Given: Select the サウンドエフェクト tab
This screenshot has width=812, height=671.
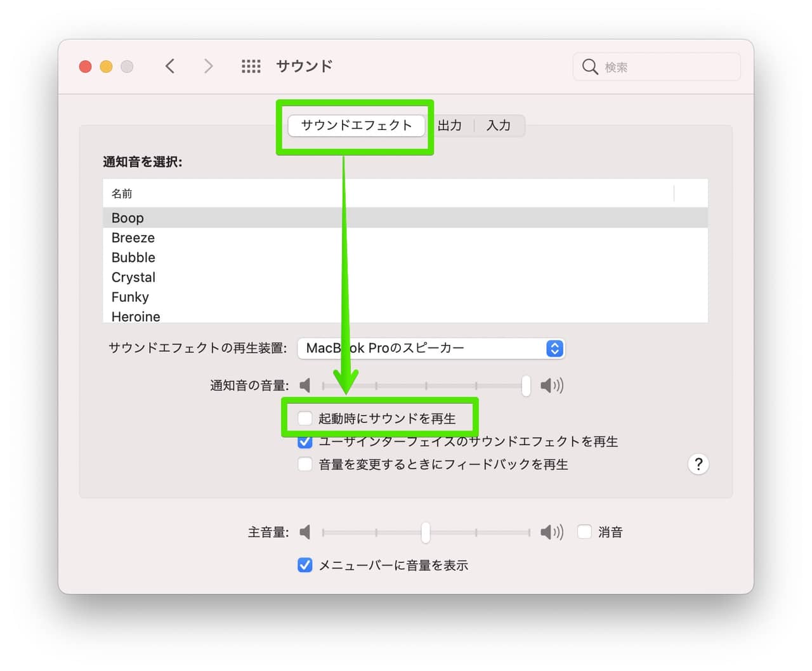Looking at the screenshot, I should pos(356,126).
